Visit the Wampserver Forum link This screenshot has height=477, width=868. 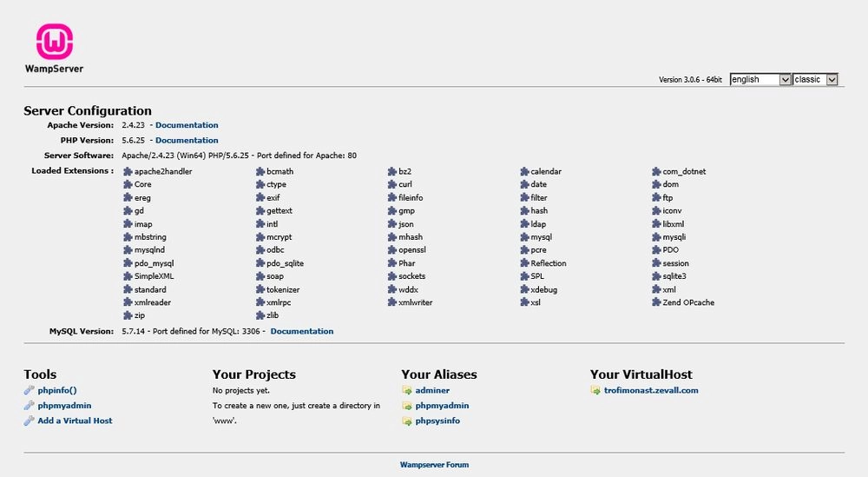[434, 465]
